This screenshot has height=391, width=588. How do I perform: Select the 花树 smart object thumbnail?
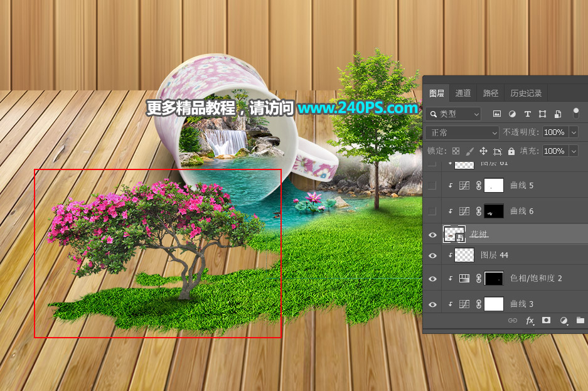coord(454,234)
